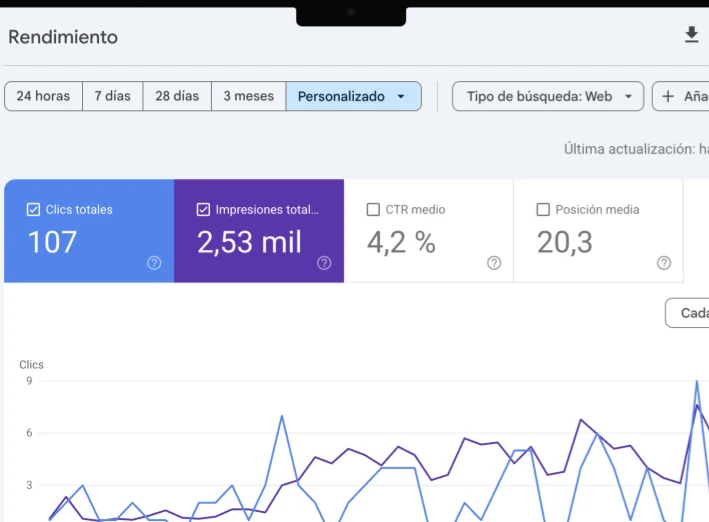Click the blue clicks peak at 9
Screen dimensions: 709x522
(697, 382)
